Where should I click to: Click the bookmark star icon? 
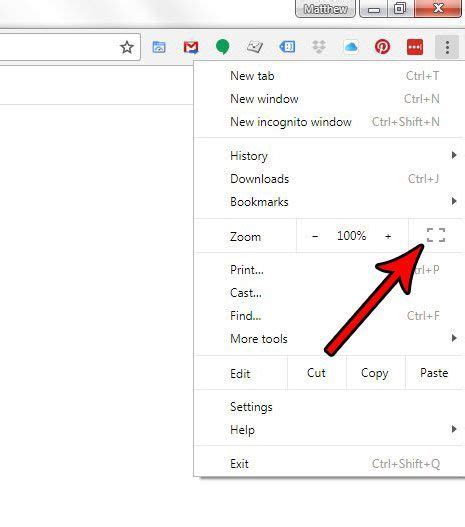click(127, 47)
